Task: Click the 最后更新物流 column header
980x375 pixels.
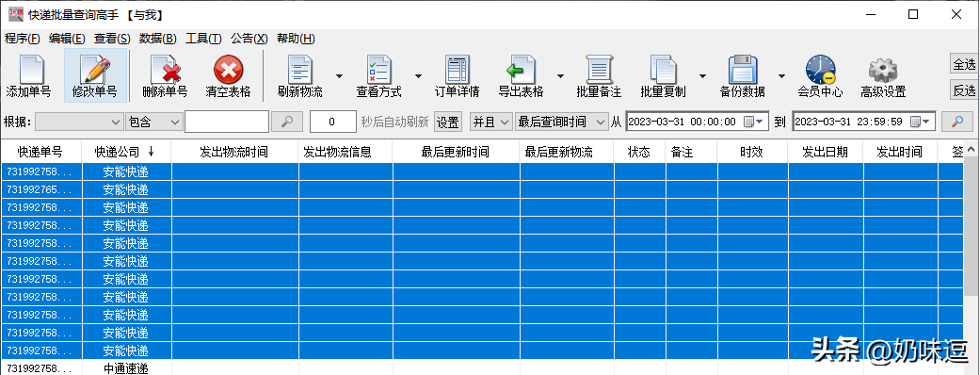Action: click(566, 152)
